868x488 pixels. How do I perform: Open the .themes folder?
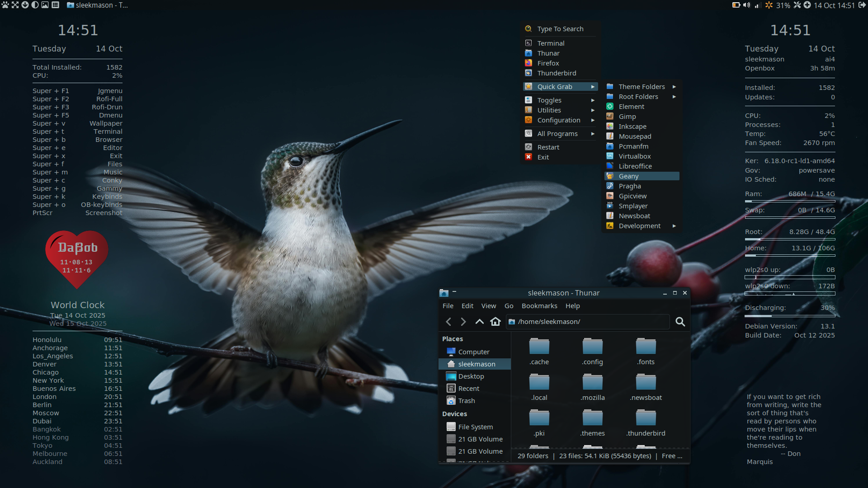[592, 418]
